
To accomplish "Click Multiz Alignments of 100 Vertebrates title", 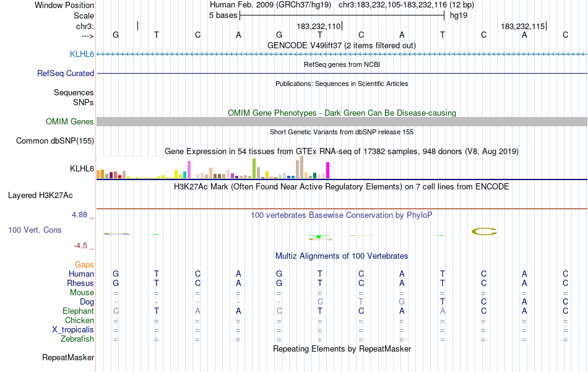I will point(342,256).
